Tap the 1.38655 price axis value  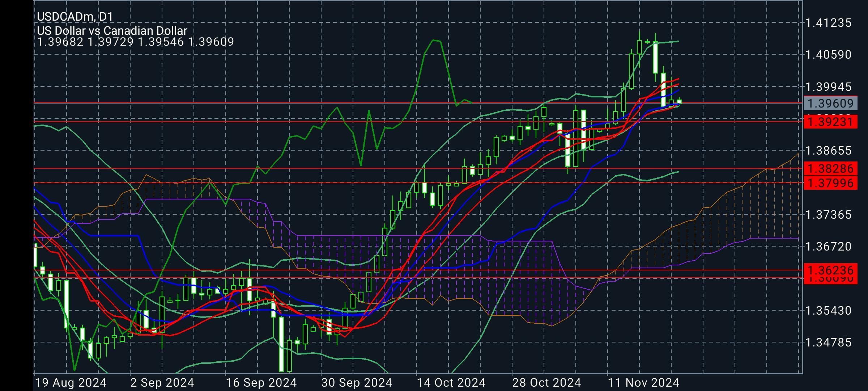click(x=829, y=151)
